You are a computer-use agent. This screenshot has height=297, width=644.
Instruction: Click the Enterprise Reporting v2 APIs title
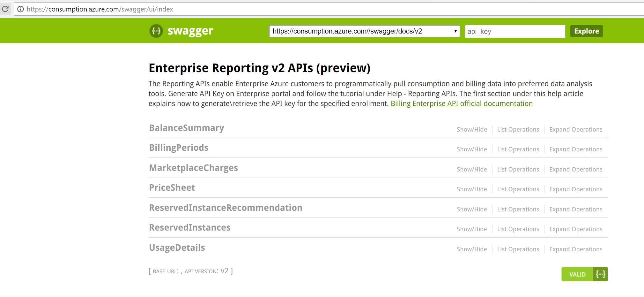coord(260,68)
